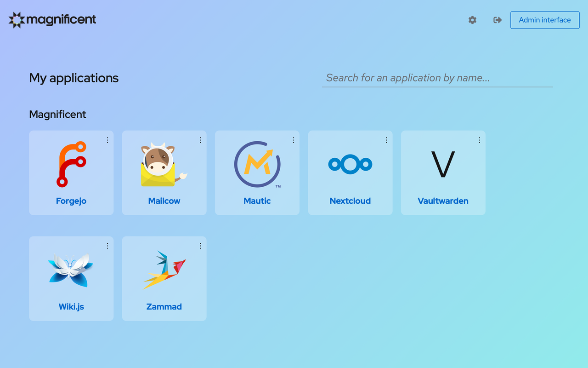588x368 pixels.
Task: Expand the options menu on Mautic card
Action: 294,140
